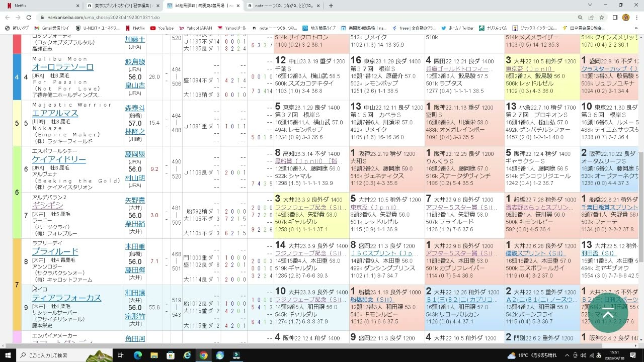Open the Netflix bookmark shortcut
This screenshot has height=362, width=644.
point(136,28)
